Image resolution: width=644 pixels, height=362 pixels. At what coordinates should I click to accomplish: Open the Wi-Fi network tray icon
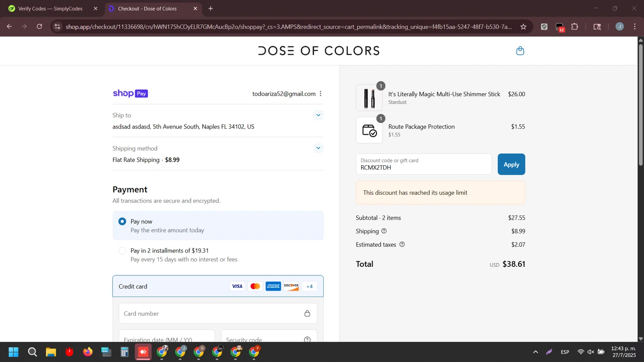pos(580,352)
